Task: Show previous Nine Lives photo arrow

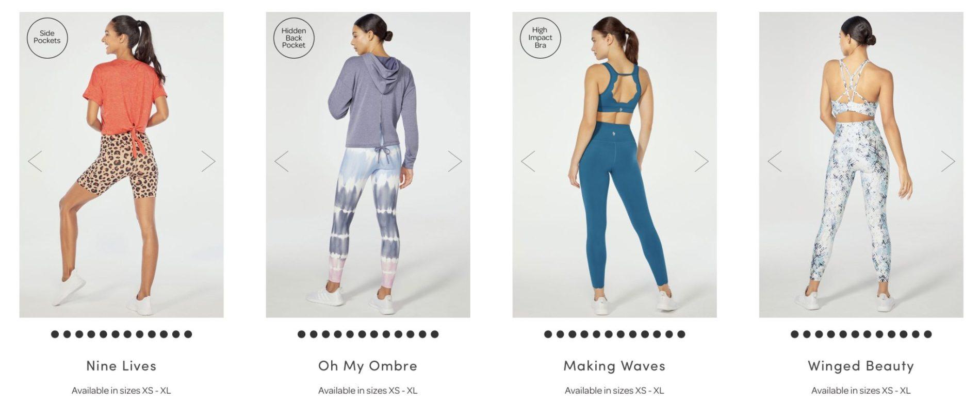Action: pyautogui.click(x=35, y=161)
